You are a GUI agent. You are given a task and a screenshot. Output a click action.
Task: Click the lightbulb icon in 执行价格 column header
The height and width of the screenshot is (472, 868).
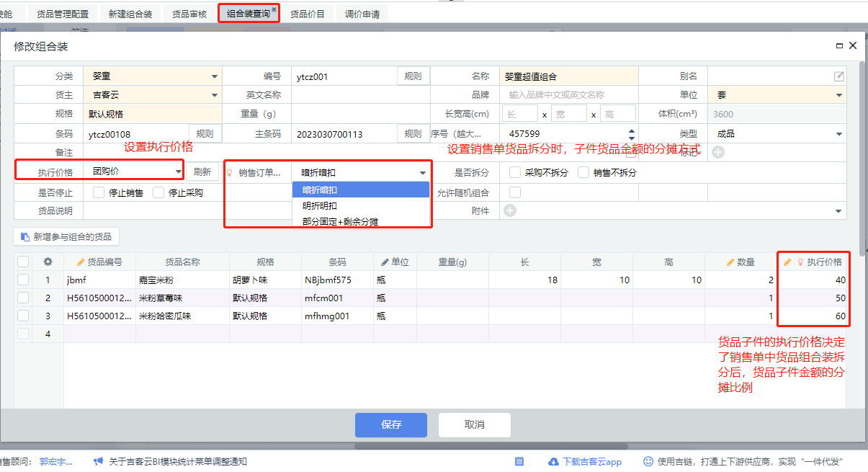[x=800, y=262]
